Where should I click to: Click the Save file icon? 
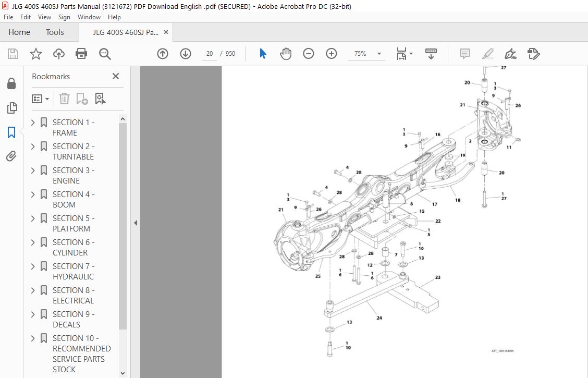pos(13,54)
